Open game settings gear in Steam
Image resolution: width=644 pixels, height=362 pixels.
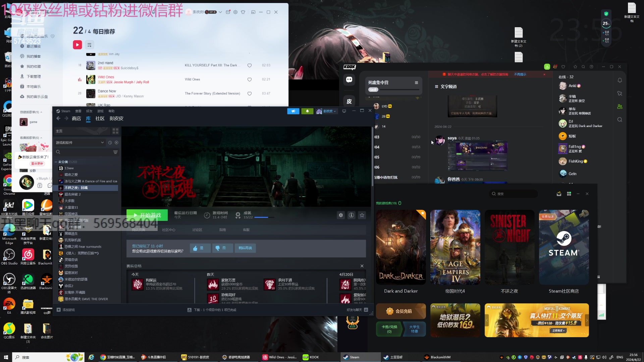click(341, 215)
